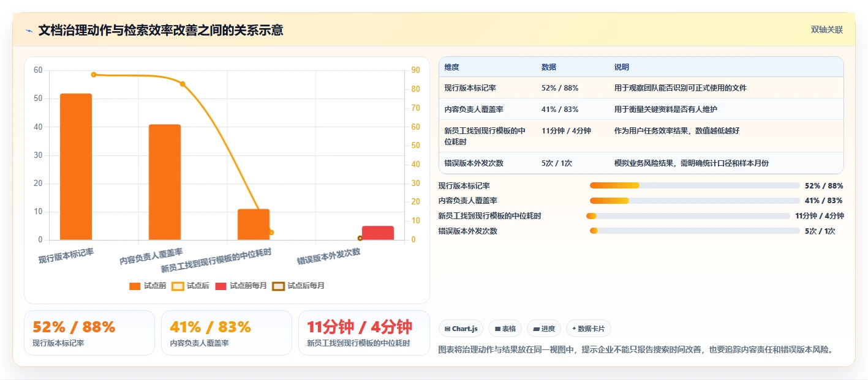Click footer note about 图表将治理动作与结果
Image resolution: width=868 pixels, height=380 pixels.
point(635,349)
